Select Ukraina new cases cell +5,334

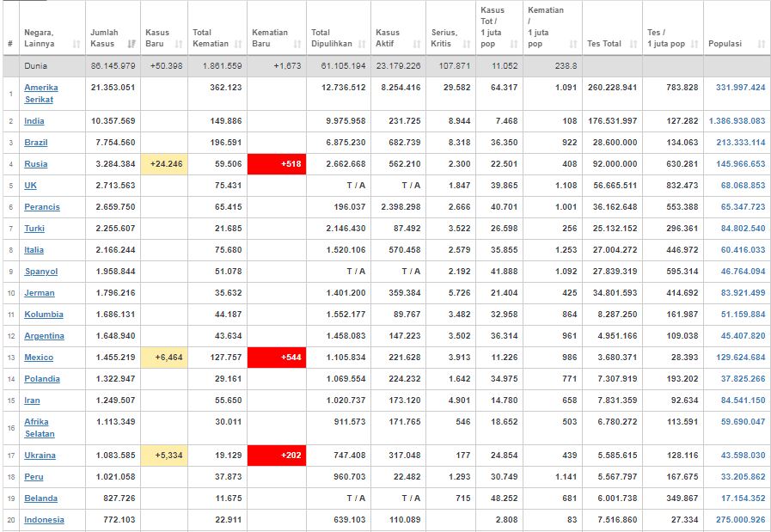[x=164, y=456]
